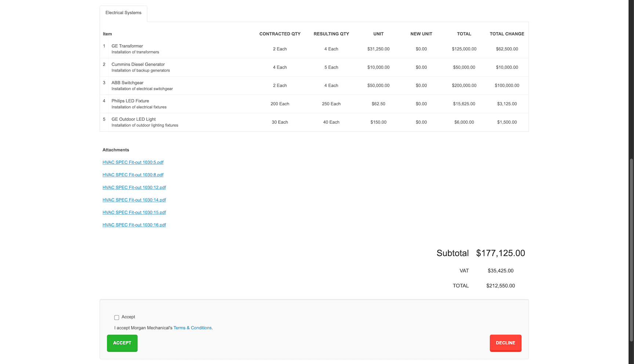Image resolution: width=634 pixels, height=364 pixels.
Task: Open attachment HVAC SPEC Fit-out 1030:12.pdf
Action: (134, 187)
